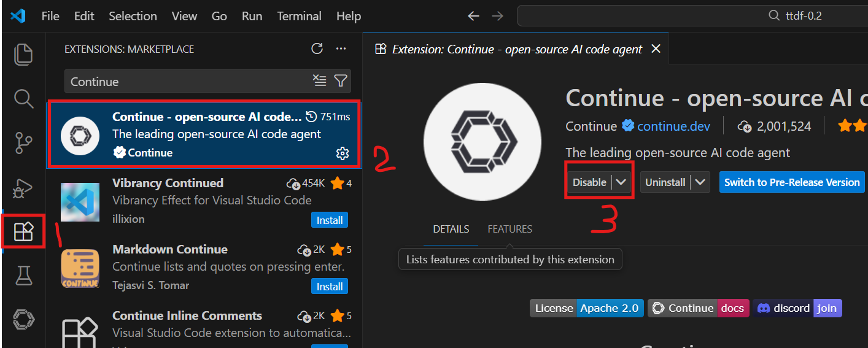The image size is (868, 348).
Task: Click the Tejasvi S. Tomar publisher name
Action: [x=151, y=285]
